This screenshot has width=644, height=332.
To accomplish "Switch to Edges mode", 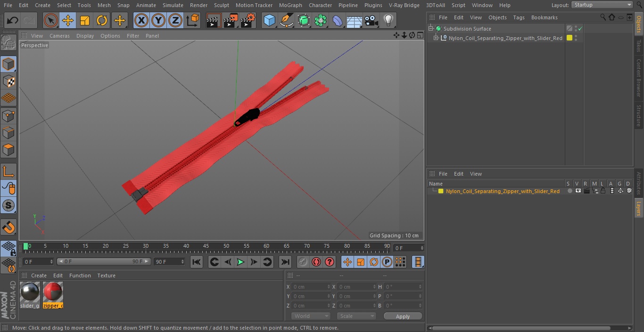I will click(8, 132).
